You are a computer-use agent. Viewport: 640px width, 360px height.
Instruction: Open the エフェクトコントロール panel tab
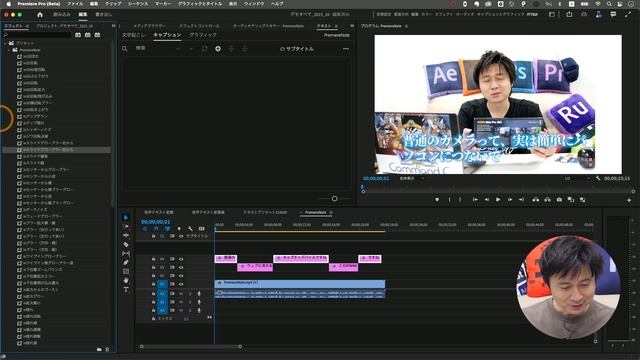pos(199,26)
